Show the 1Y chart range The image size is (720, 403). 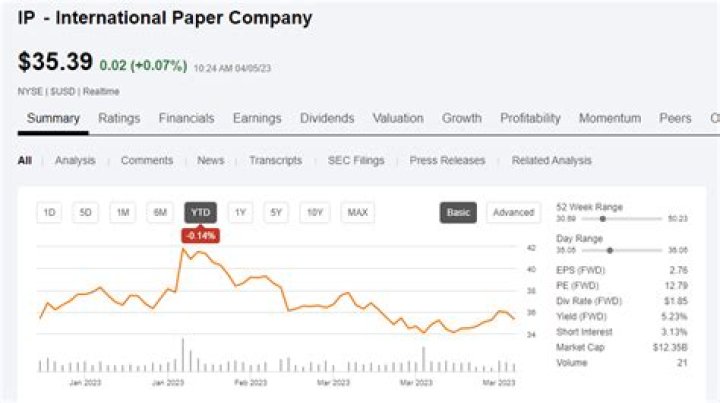pyautogui.click(x=240, y=212)
